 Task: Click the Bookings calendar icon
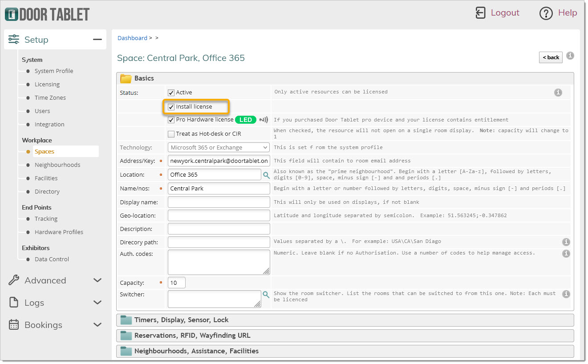click(x=14, y=325)
